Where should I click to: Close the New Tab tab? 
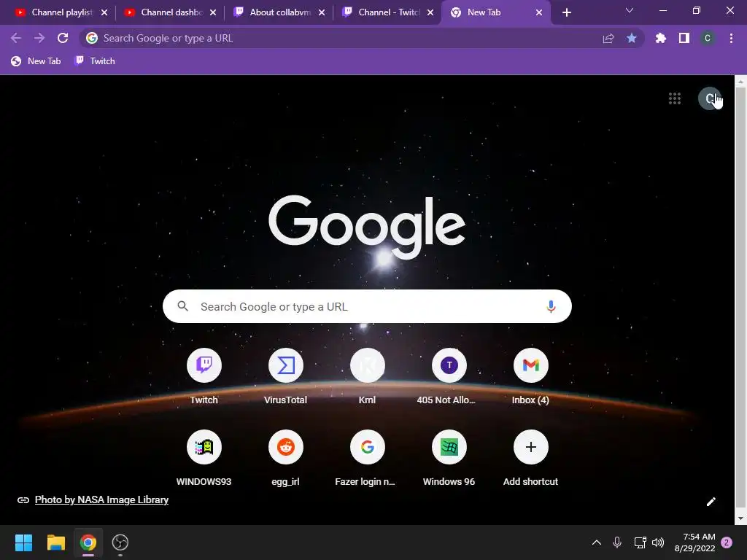539,12
